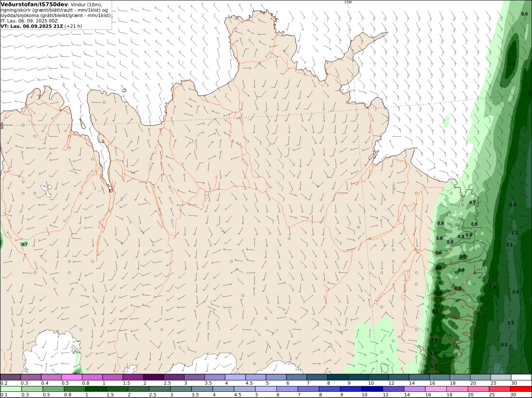Image resolution: width=532 pixels, height=398 pixels.
Task: Click the 'VT: Lau. 06.09.2025 21Z' valid time
Action: pos(32,26)
